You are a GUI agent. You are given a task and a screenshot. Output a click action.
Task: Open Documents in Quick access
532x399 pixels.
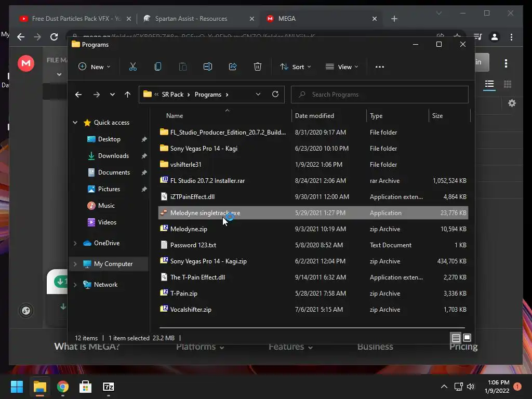point(114,172)
